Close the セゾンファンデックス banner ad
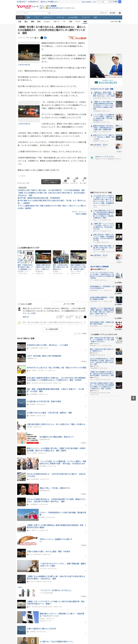Image resolution: width=138 pixels, height=644 pixels. 121,55
